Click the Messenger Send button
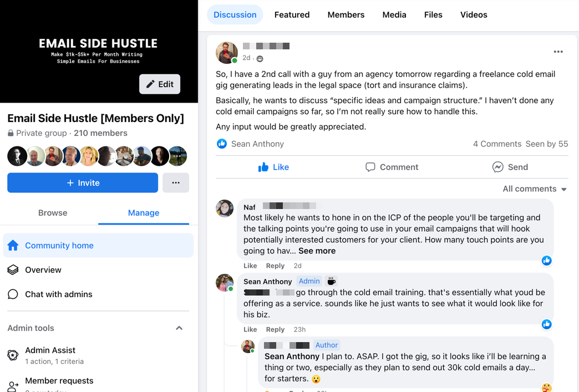Image resolution: width=579 pixels, height=392 pixels. coord(510,167)
